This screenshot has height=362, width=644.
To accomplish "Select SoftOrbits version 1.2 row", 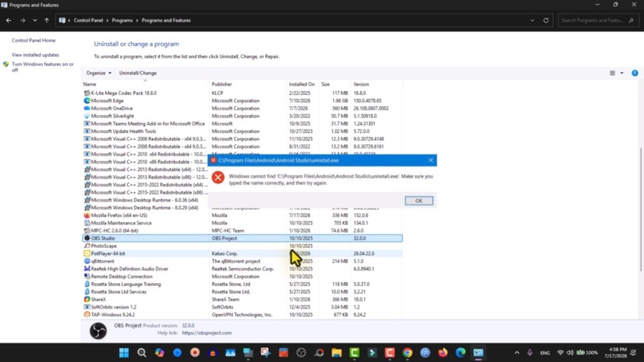I will (x=242, y=307).
